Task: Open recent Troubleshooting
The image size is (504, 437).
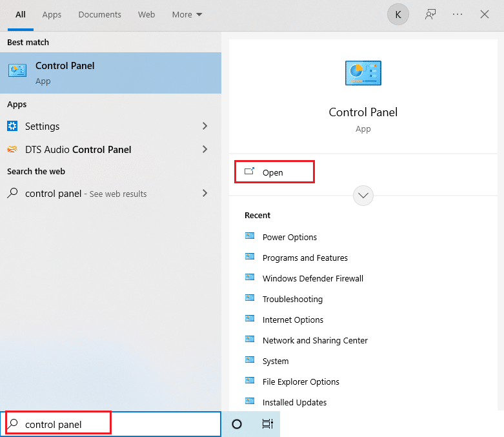Action: [x=292, y=299]
